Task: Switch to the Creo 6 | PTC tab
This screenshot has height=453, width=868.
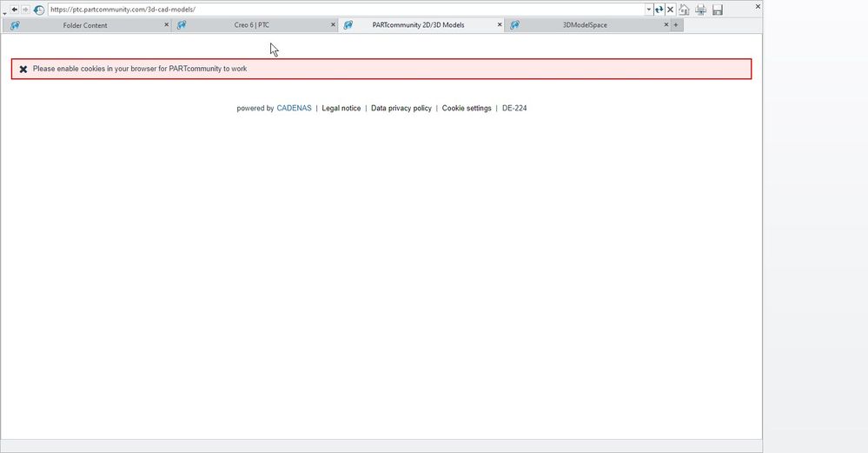Action: pos(252,25)
